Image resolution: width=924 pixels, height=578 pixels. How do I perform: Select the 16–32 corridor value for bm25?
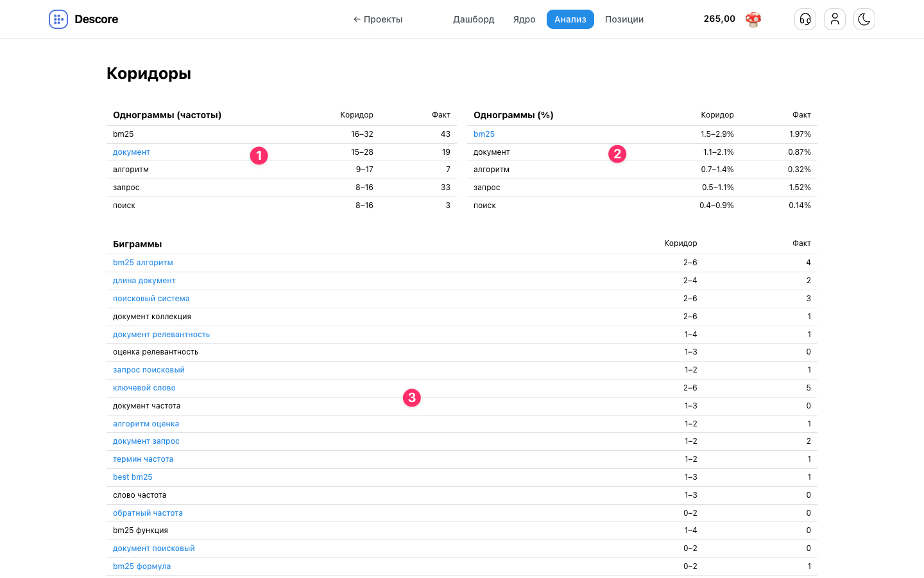pos(362,134)
